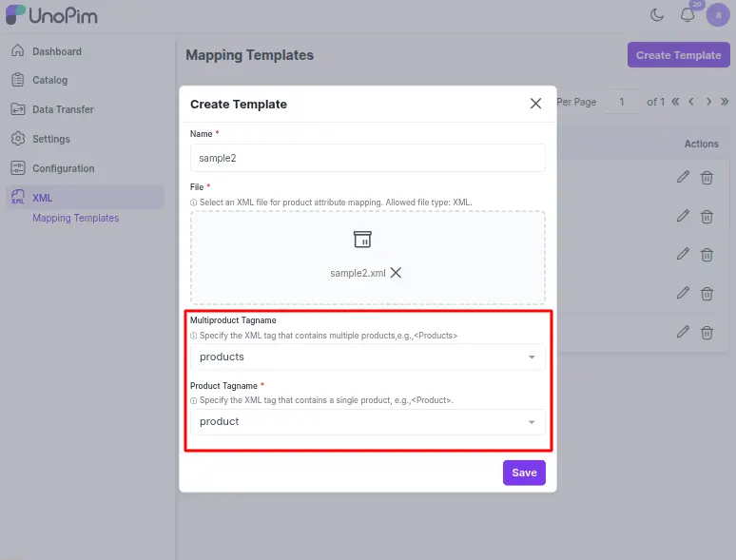Jump to the last page
The height and width of the screenshot is (560, 736).
click(x=725, y=102)
